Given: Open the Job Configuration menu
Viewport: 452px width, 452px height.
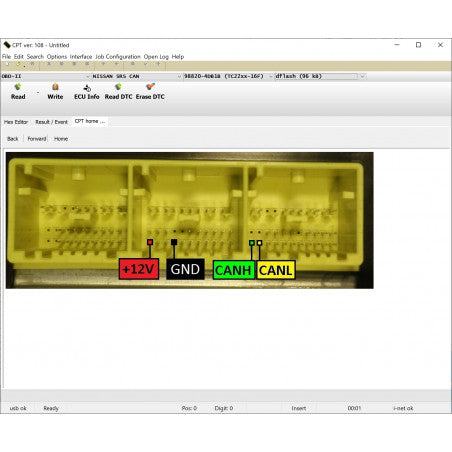Looking at the screenshot, I should tap(118, 57).
